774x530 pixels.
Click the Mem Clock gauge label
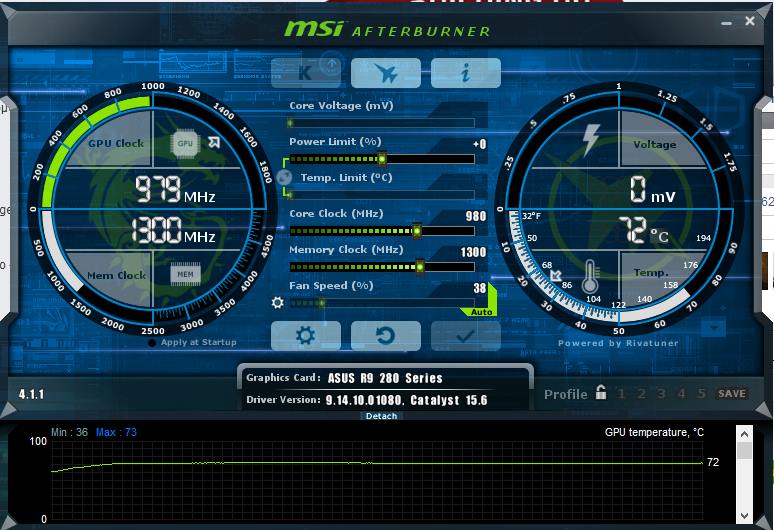pos(116,275)
